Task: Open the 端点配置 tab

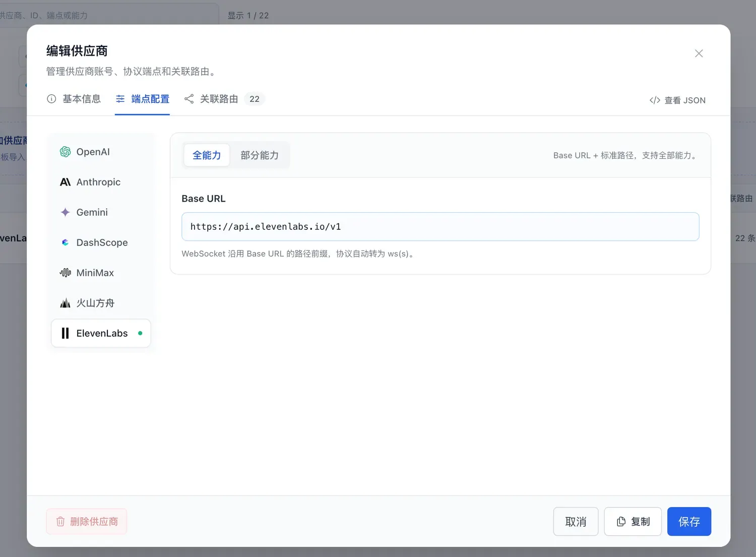Action: 142,99
